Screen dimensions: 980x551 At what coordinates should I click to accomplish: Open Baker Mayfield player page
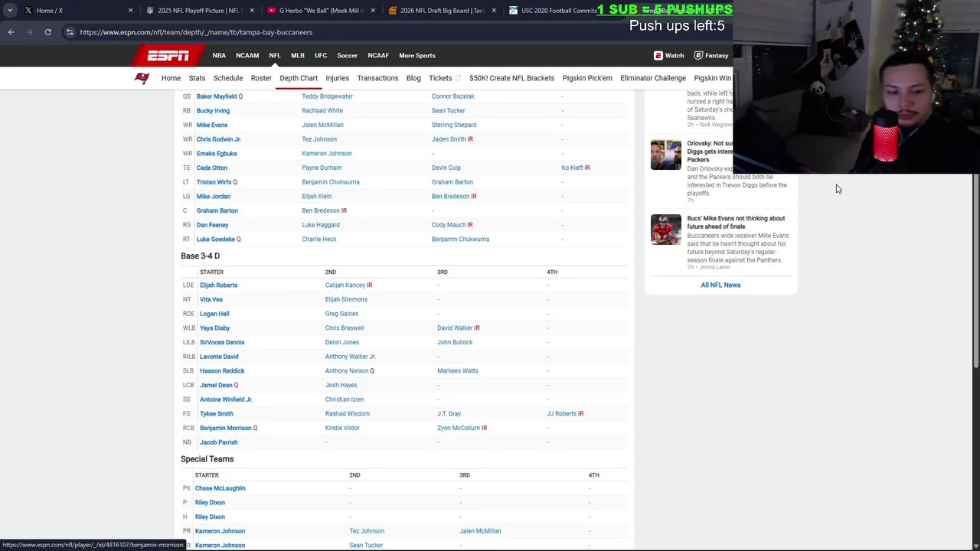pyautogui.click(x=217, y=96)
